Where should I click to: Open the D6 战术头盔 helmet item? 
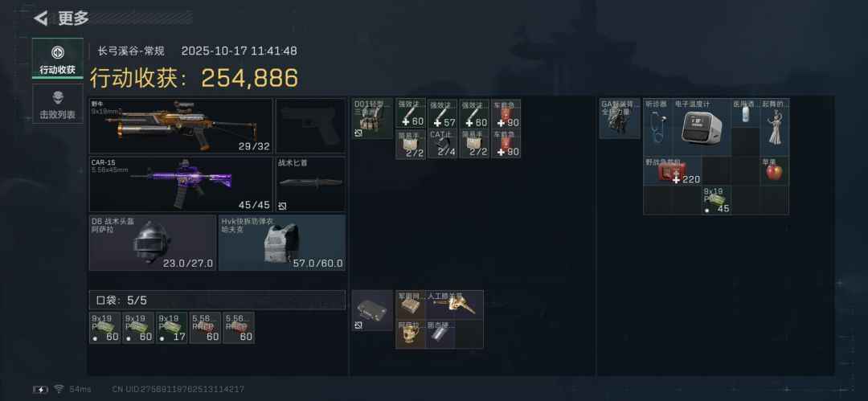click(x=152, y=243)
